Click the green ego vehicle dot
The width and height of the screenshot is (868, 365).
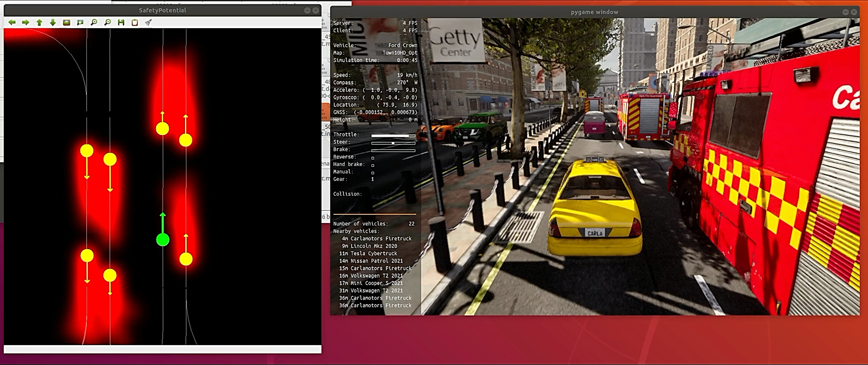coord(163,240)
